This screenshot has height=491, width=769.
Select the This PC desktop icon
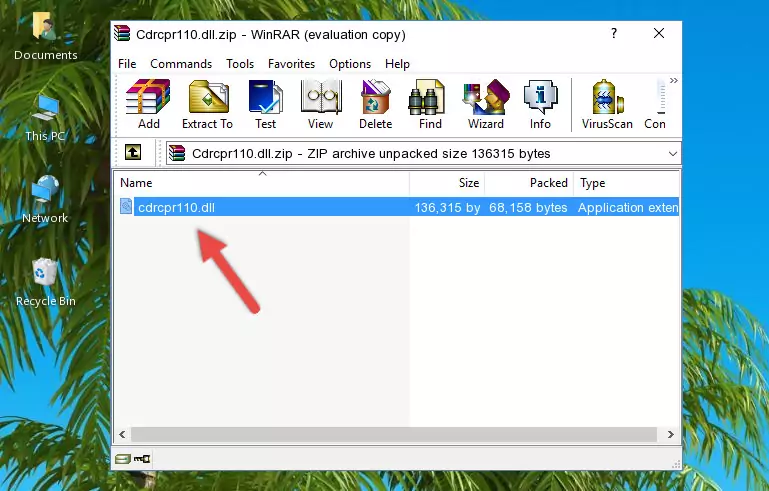point(45,118)
